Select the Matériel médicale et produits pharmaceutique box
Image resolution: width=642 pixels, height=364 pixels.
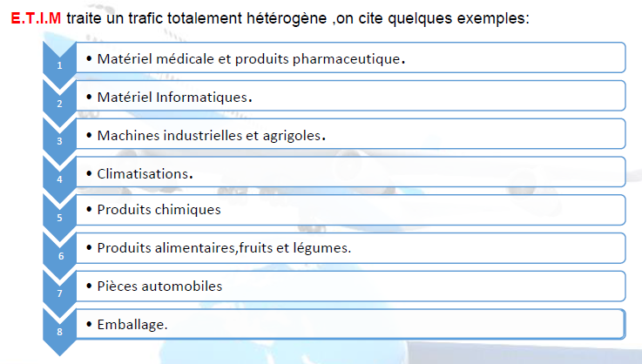click(351, 57)
